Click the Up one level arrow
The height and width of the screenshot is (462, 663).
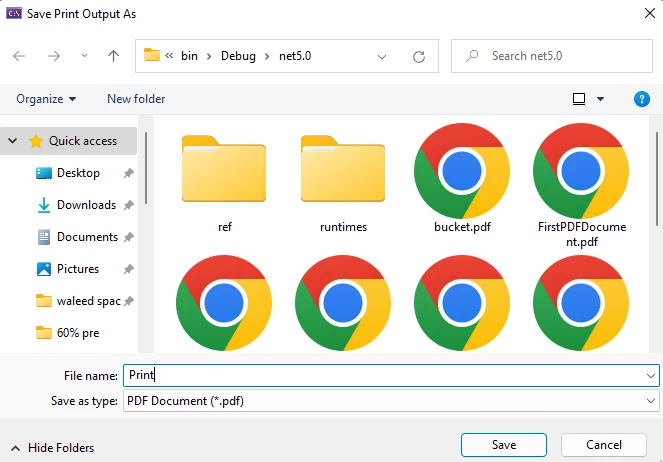click(113, 56)
